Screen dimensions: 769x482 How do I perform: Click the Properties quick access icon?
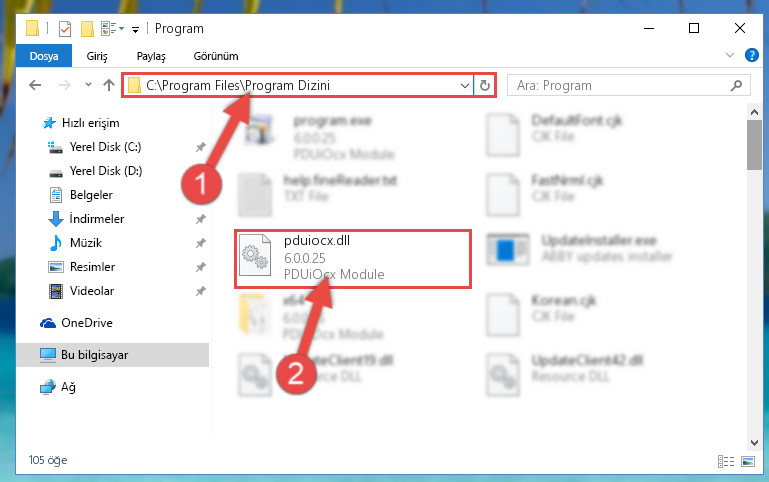tap(64, 29)
